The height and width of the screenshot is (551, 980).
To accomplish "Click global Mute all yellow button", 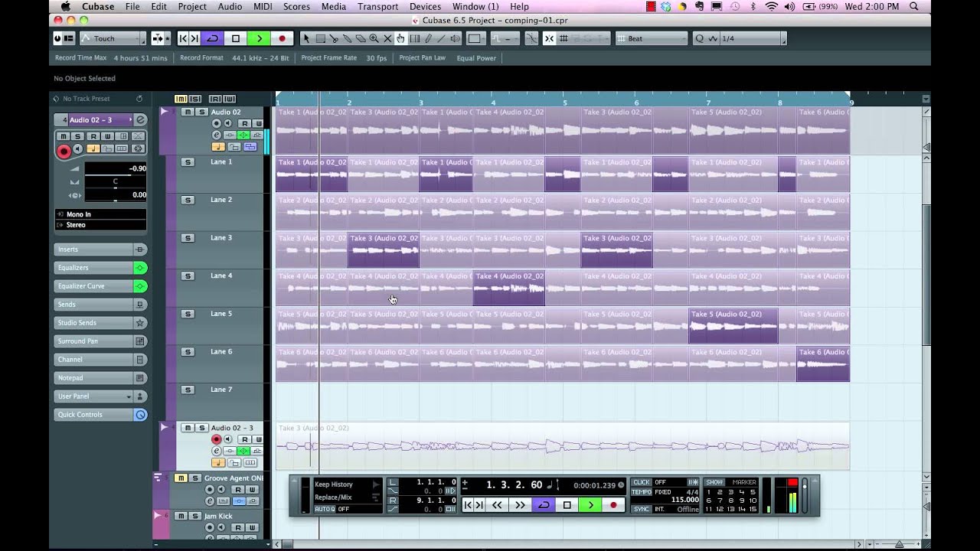I will click(181, 99).
